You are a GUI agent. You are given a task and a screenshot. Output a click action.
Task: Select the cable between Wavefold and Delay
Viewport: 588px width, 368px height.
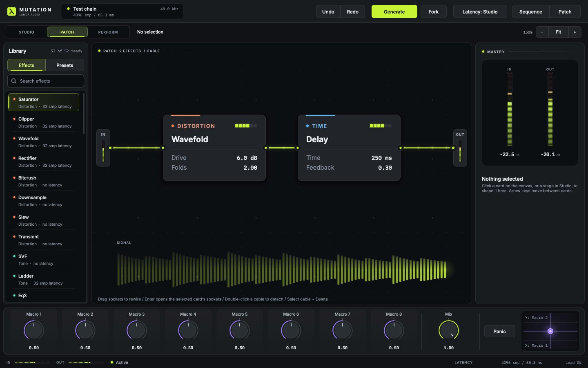pyautogui.click(x=282, y=148)
